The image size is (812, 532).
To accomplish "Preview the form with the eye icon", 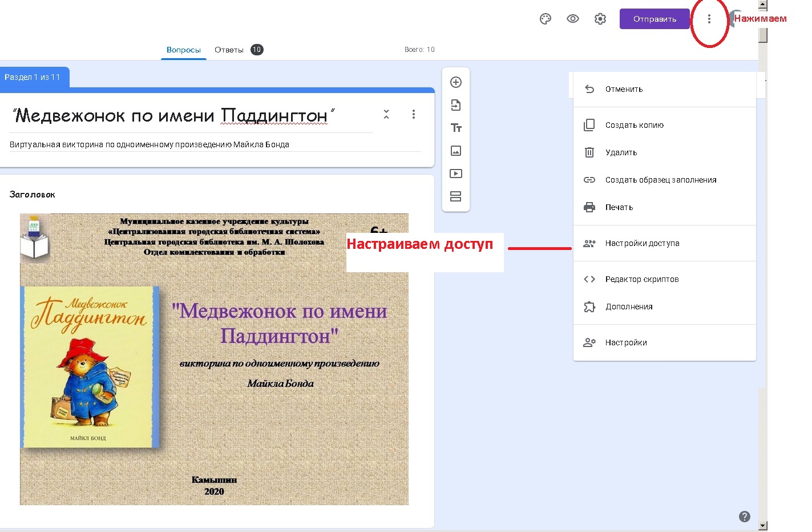I will tap(573, 19).
